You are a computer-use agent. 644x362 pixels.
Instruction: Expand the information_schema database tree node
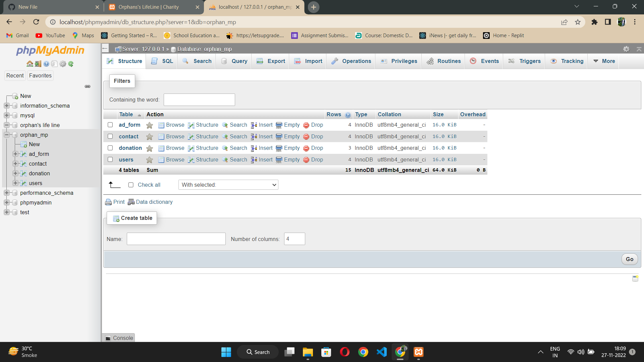point(6,106)
